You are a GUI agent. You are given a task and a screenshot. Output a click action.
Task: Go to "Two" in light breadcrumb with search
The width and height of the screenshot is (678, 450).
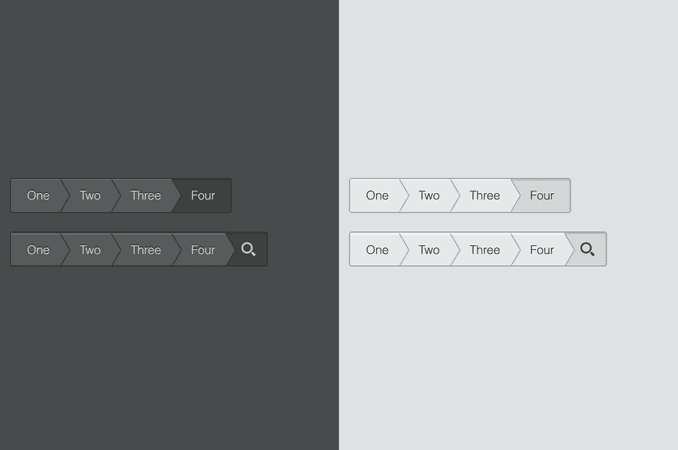(429, 250)
